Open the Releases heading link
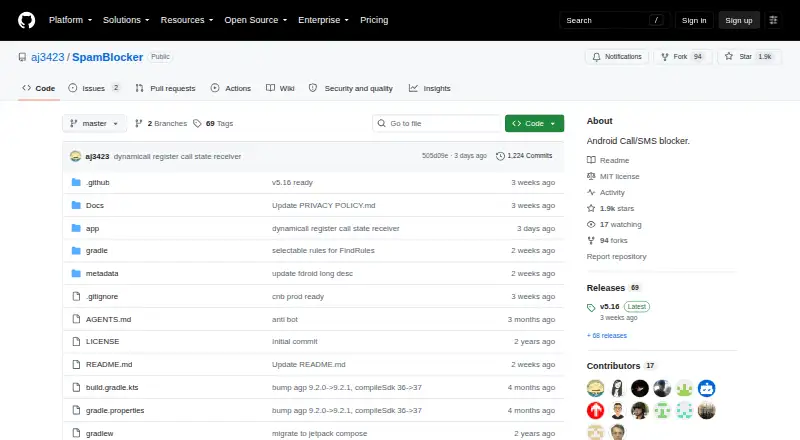800x440 pixels. coord(614,288)
